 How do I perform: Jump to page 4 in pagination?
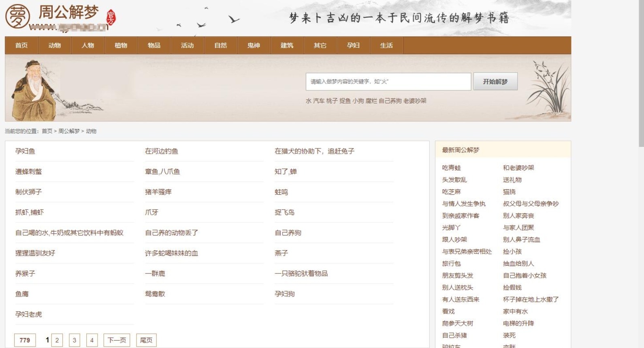coord(92,340)
